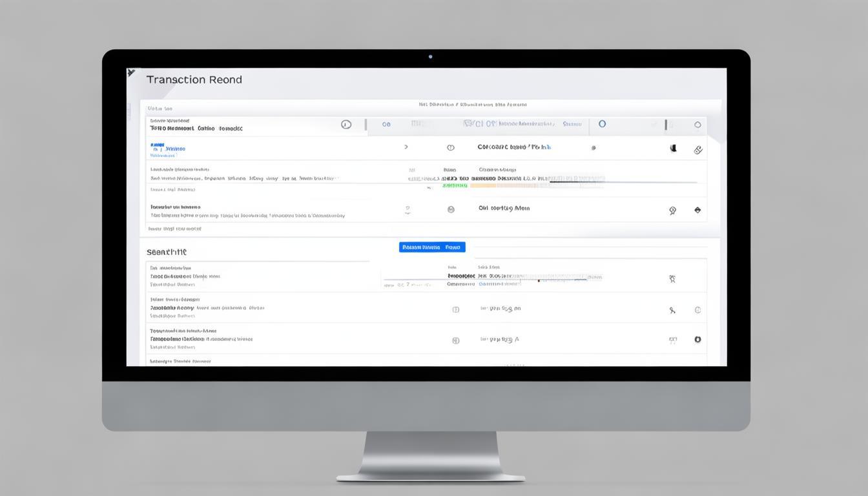Click the tag icon at the Cokcozrc row end

point(697,150)
